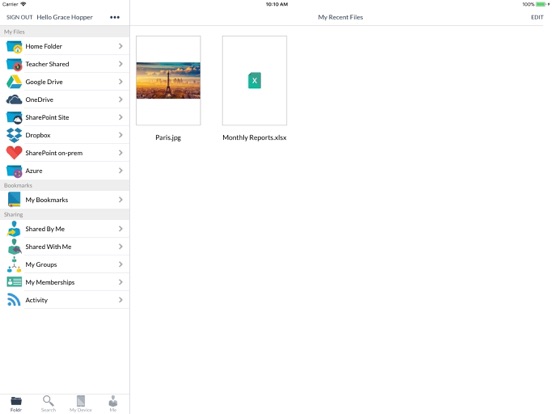Switch to the Me tab
This screenshot has height=414, width=552.
(x=113, y=404)
